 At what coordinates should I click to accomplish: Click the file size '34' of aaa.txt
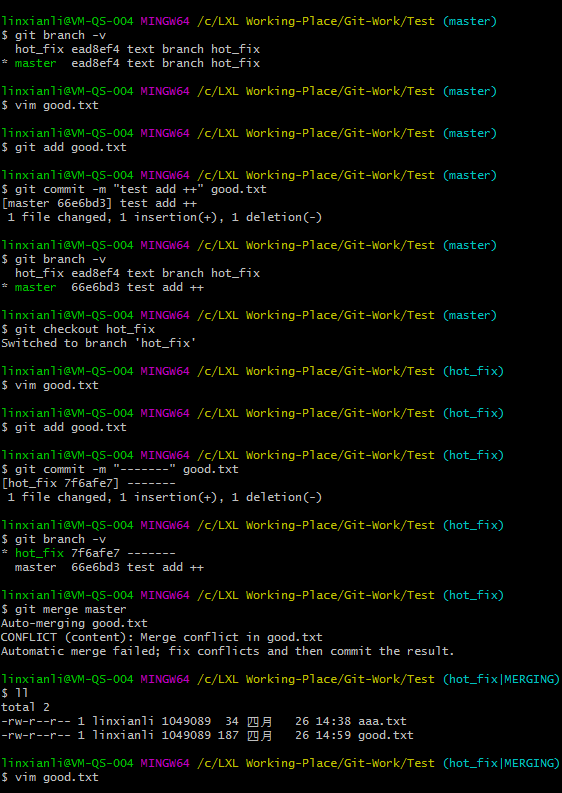coord(232,721)
